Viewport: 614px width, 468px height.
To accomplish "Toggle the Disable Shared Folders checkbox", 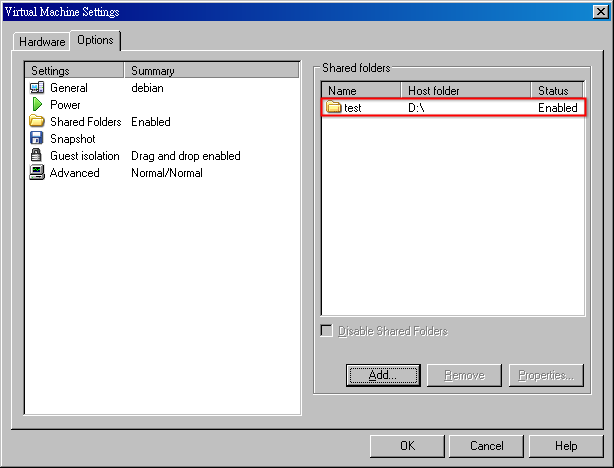I will coord(326,331).
